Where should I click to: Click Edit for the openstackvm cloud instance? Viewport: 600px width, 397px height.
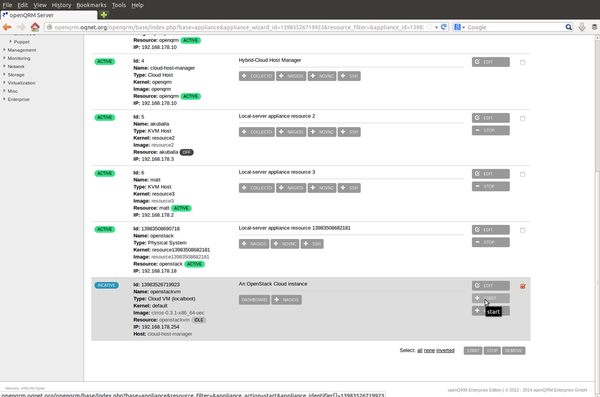pos(491,286)
